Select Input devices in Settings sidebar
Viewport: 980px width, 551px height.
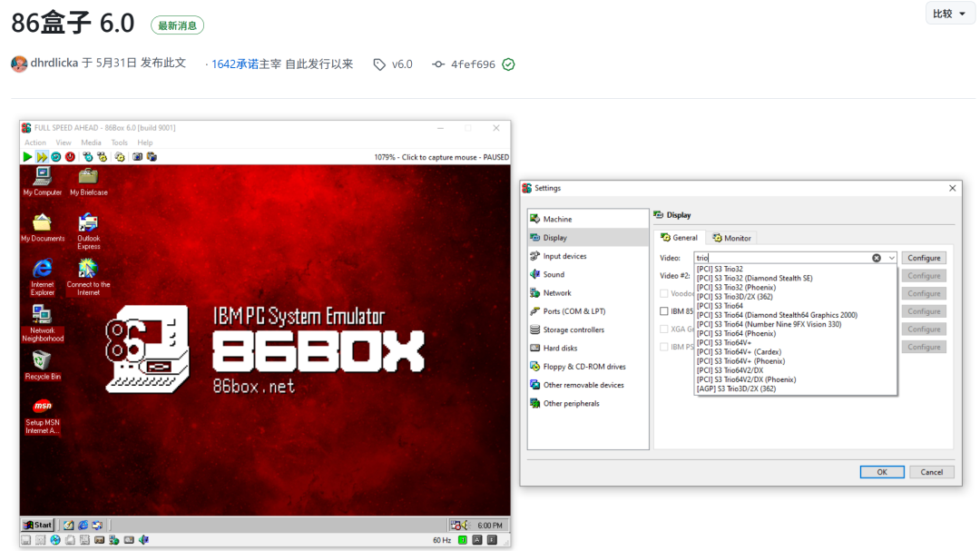click(x=587, y=256)
